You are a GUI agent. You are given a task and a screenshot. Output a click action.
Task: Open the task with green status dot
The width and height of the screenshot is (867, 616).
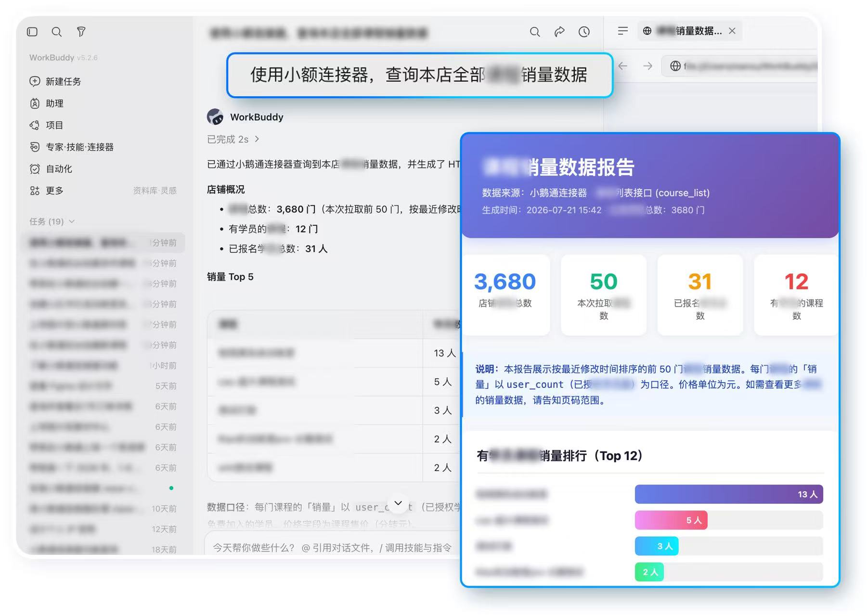pos(104,488)
